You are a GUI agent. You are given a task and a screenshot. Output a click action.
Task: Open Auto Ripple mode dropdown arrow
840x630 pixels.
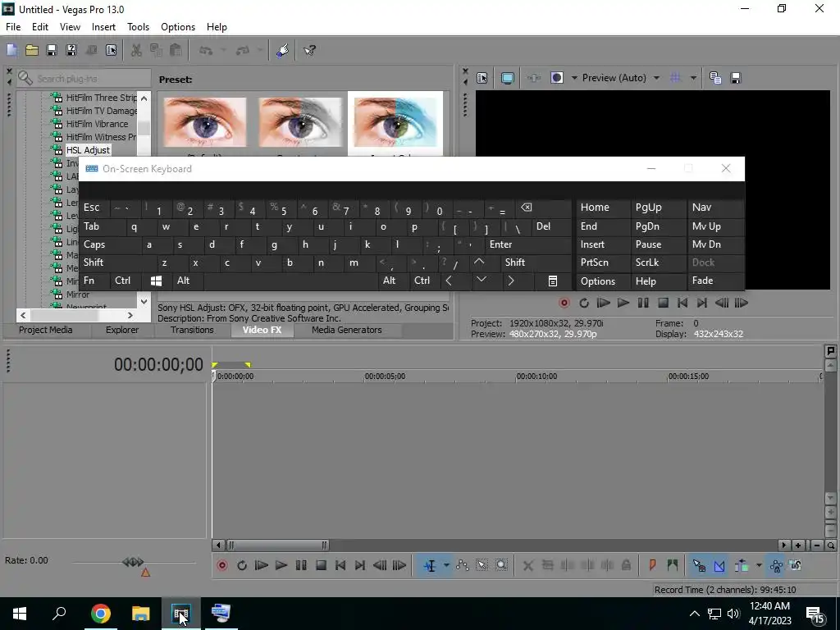click(758, 566)
